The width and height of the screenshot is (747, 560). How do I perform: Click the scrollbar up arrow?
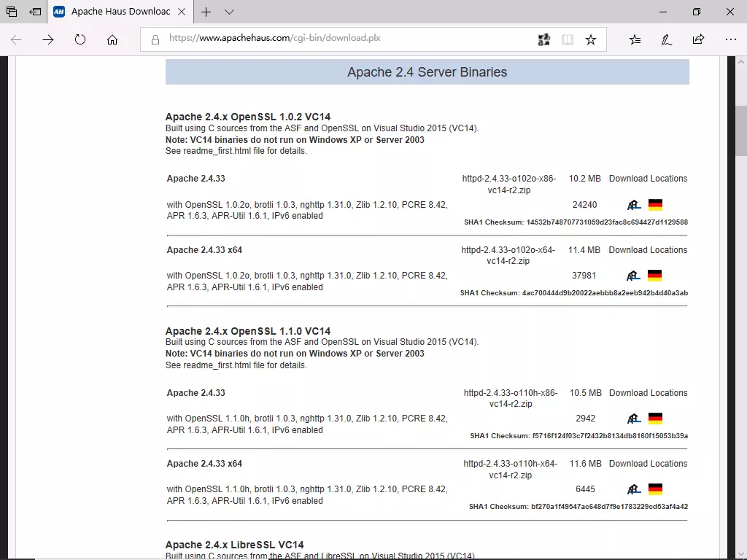click(741, 62)
